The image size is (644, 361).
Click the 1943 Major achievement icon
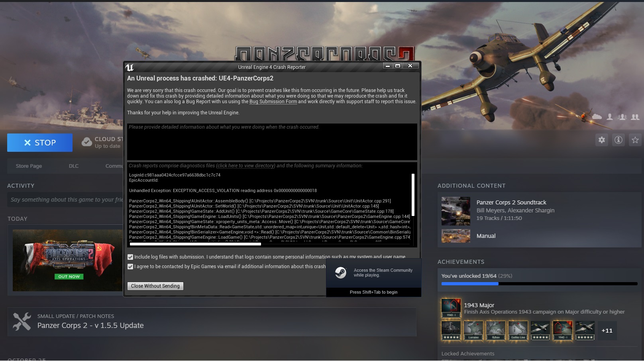click(x=451, y=308)
